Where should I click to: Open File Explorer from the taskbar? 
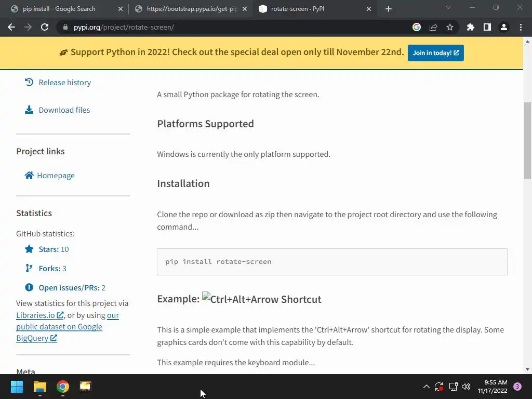click(40, 387)
